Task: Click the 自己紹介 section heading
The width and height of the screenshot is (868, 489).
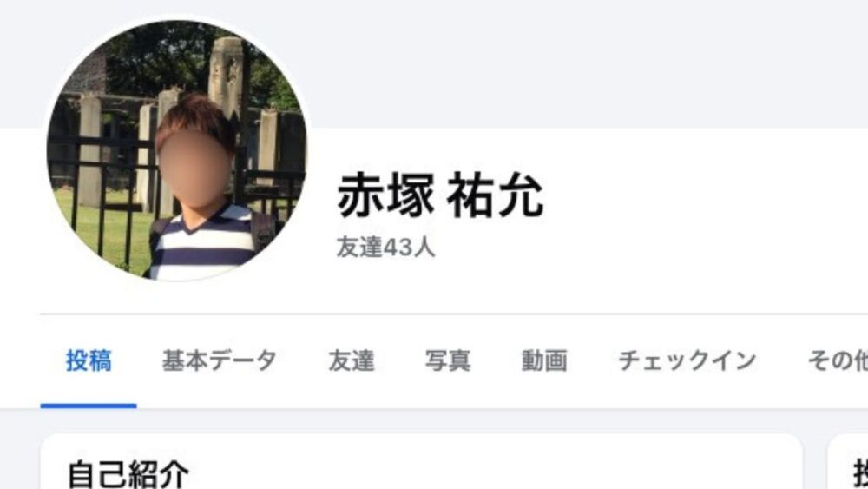Action: click(x=128, y=474)
